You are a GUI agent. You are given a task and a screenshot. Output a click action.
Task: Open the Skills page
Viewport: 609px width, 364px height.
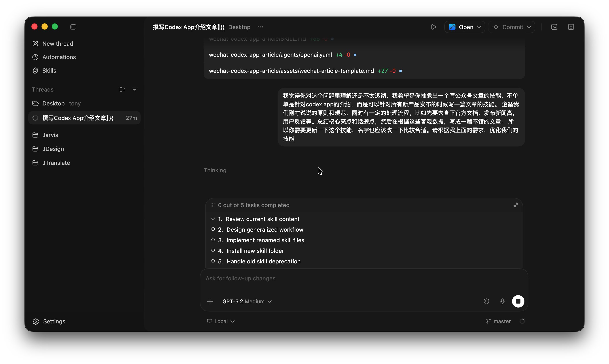click(49, 71)
